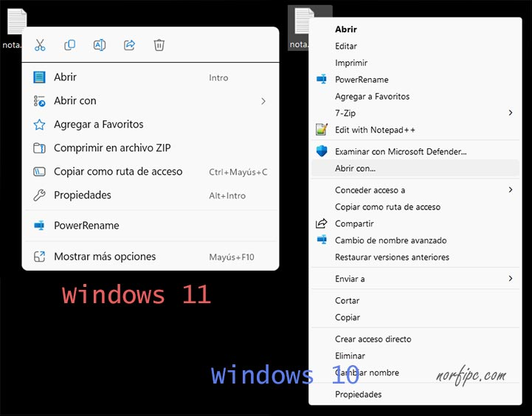Screen dimensions: 532x416
Task: Click the Cut scissors icon in Windows 11 menu
Action: [40, 45]
